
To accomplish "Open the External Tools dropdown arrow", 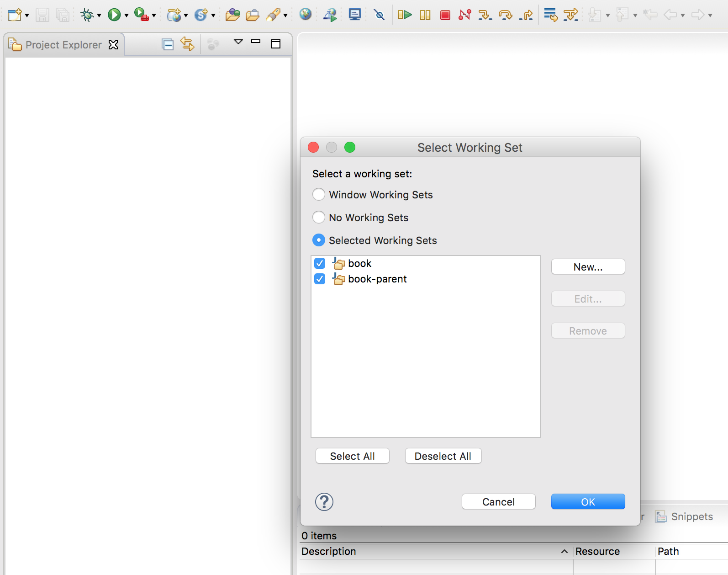I will [x=154, y=16].
